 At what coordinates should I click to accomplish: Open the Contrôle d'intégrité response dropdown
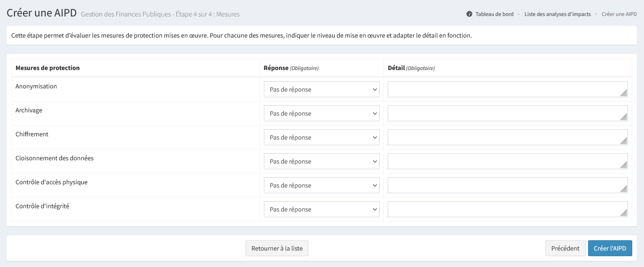tap(321, 209)
